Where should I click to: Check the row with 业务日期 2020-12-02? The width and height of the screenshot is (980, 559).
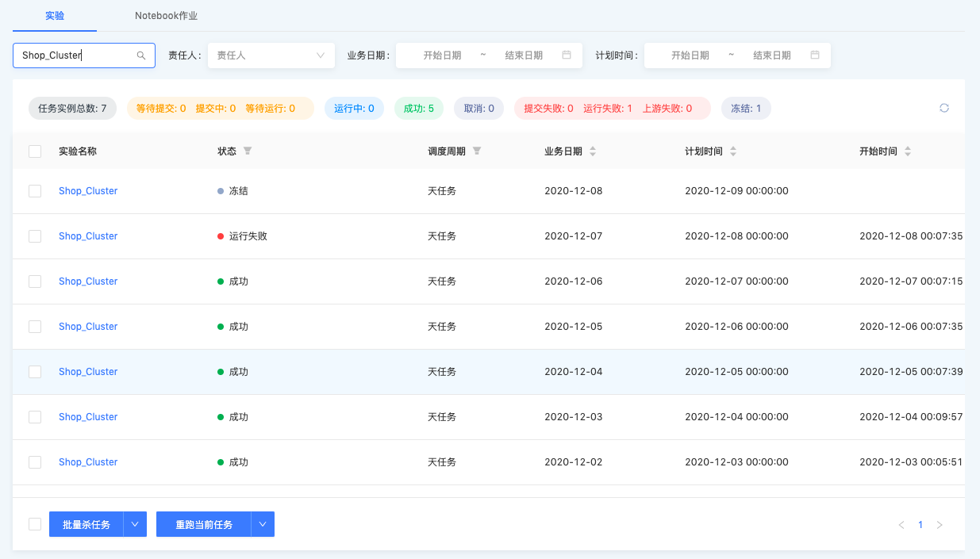(35, 462)
